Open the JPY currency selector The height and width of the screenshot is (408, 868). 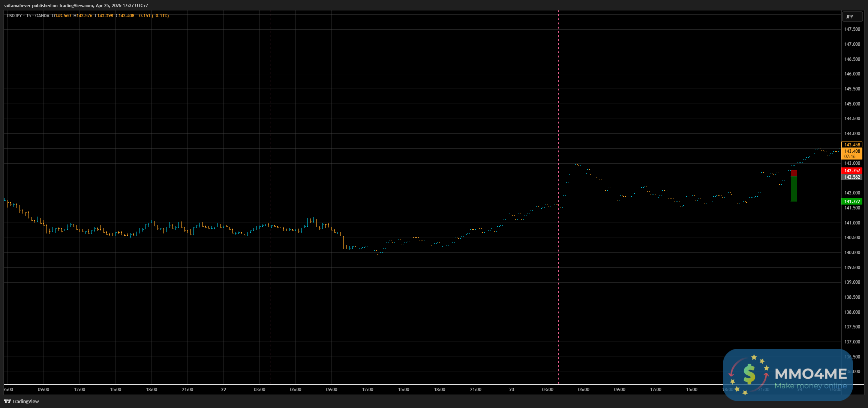tap(852, 17)
